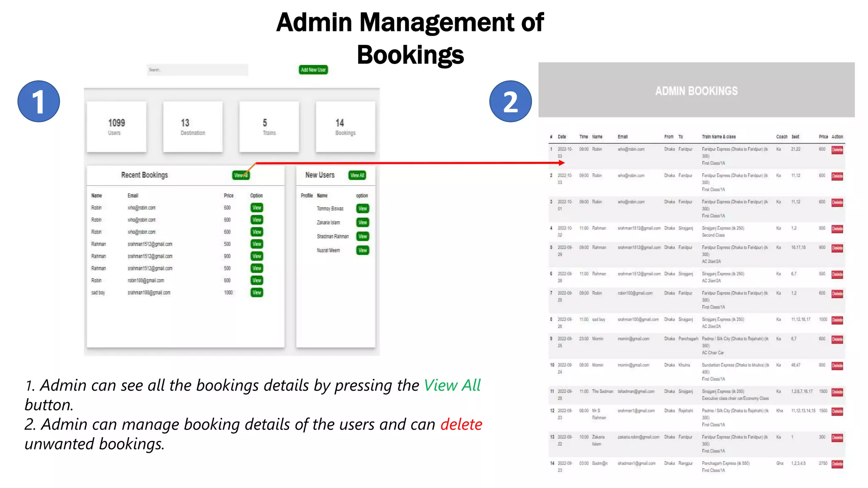This screenshot has width=868, height=488.
Task: View new user Zakaria Islam
Action: tap(363, 222)
